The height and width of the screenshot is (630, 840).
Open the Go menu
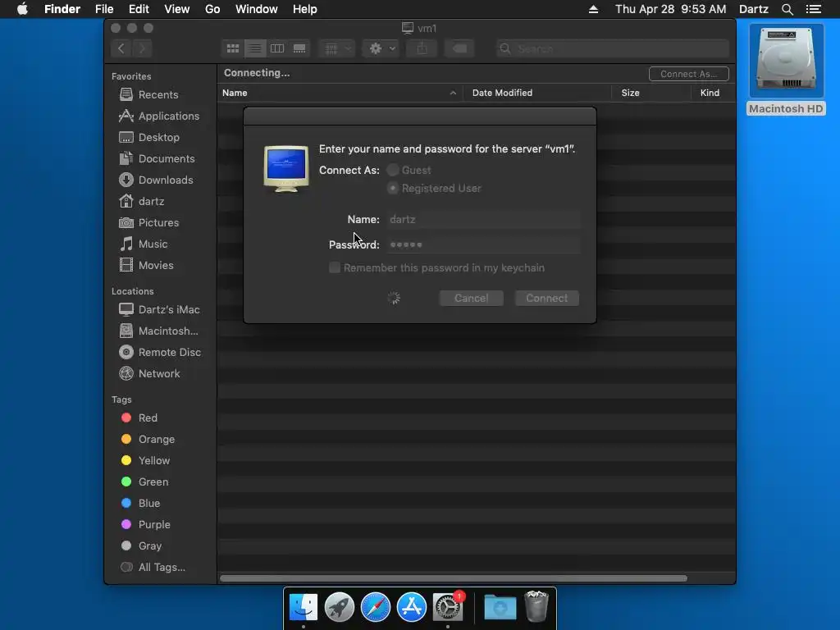tap(212, 9)
